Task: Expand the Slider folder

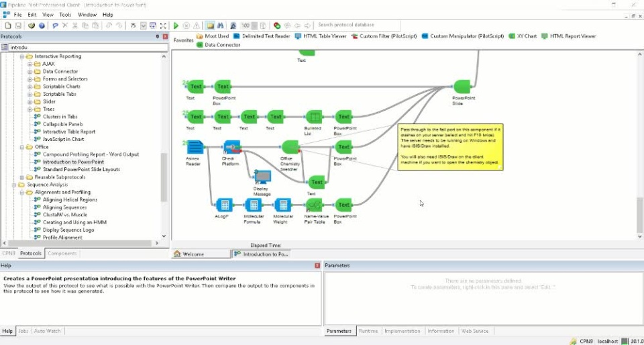Action: (30, 101)
